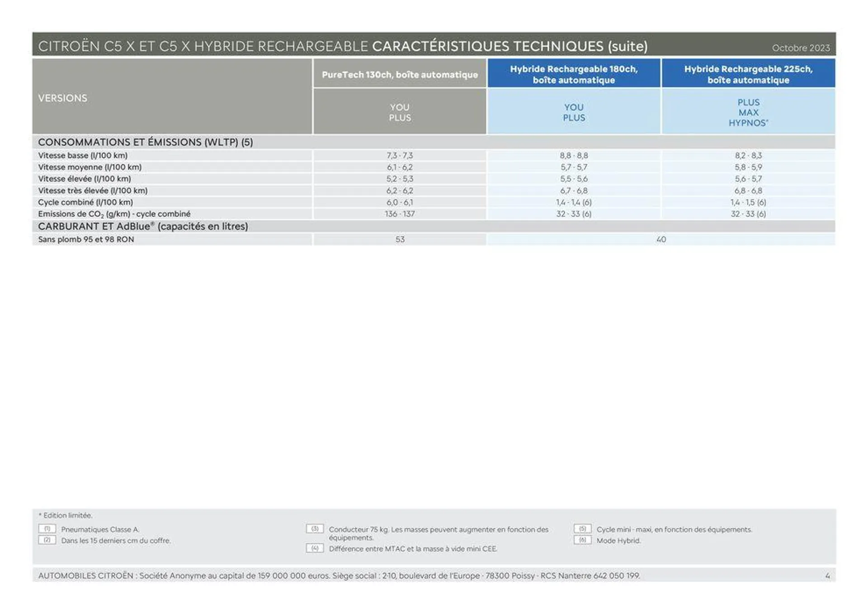Click value '1,4 - 1,5 (6)'
This screenshot has width=868, height=614.
pyautogui.click(x=748, y=203)
